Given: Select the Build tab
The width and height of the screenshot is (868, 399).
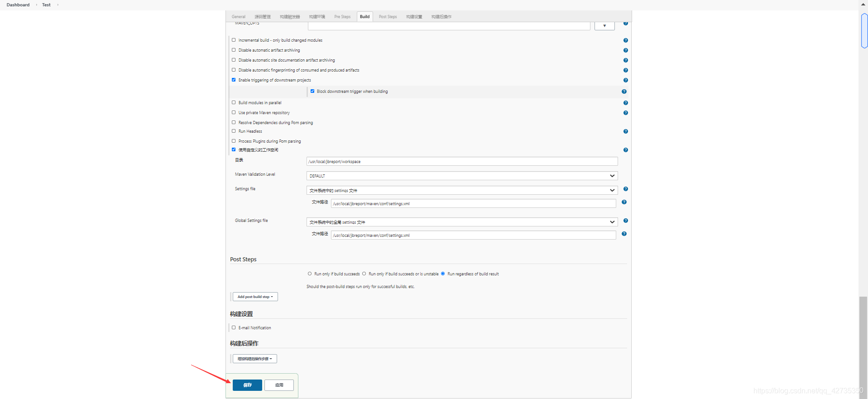Looking at the screenshot, I should click(x=365, y=17).
